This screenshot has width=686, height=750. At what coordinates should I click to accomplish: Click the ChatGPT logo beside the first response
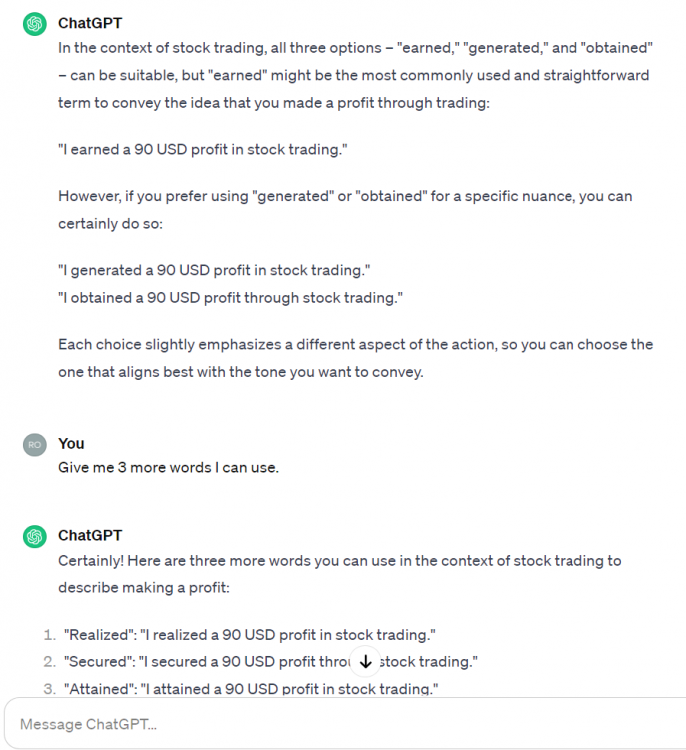click(x=34, y=24)
